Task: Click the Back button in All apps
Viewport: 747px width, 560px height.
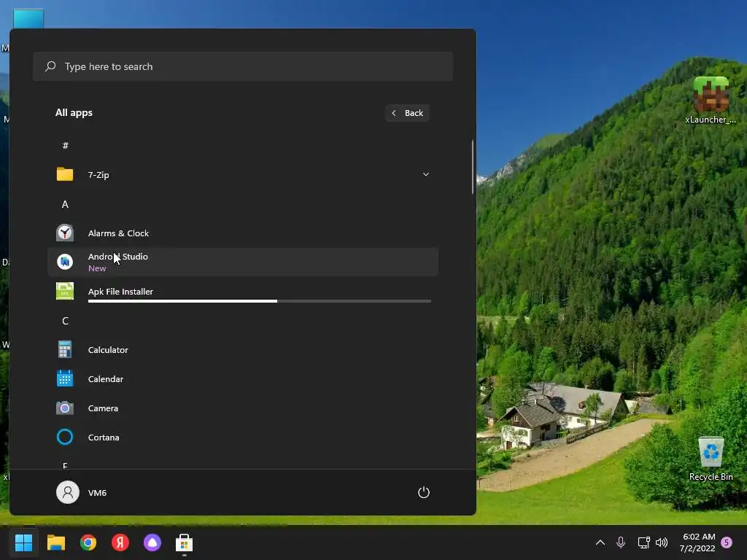Action: [x=407, y=113]
